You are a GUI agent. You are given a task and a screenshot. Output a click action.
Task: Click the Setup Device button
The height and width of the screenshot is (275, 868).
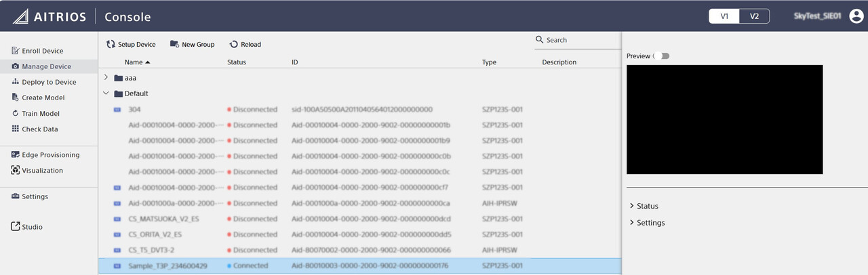[131, 44]
